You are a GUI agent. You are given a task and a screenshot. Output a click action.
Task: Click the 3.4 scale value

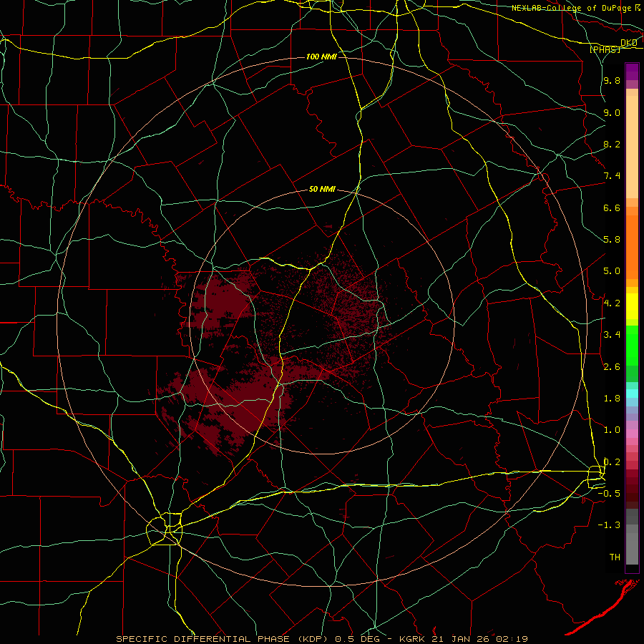tap(612, 335)
